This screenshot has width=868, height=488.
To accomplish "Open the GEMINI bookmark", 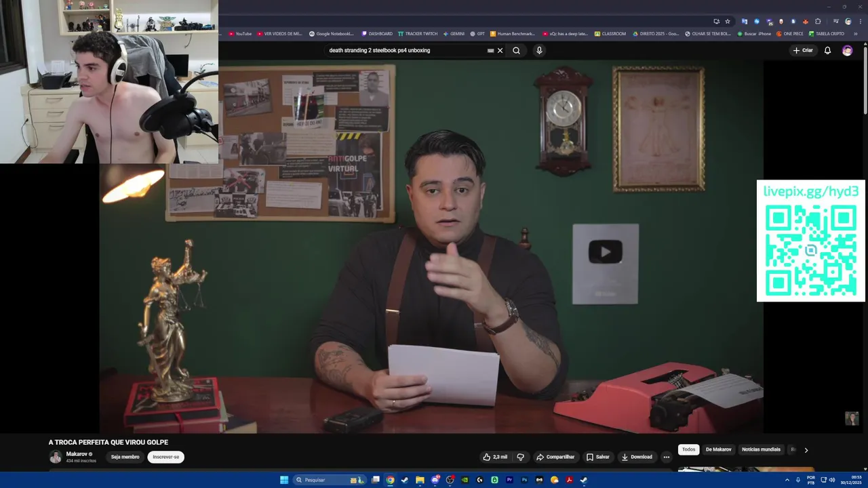I will point(454,33).
